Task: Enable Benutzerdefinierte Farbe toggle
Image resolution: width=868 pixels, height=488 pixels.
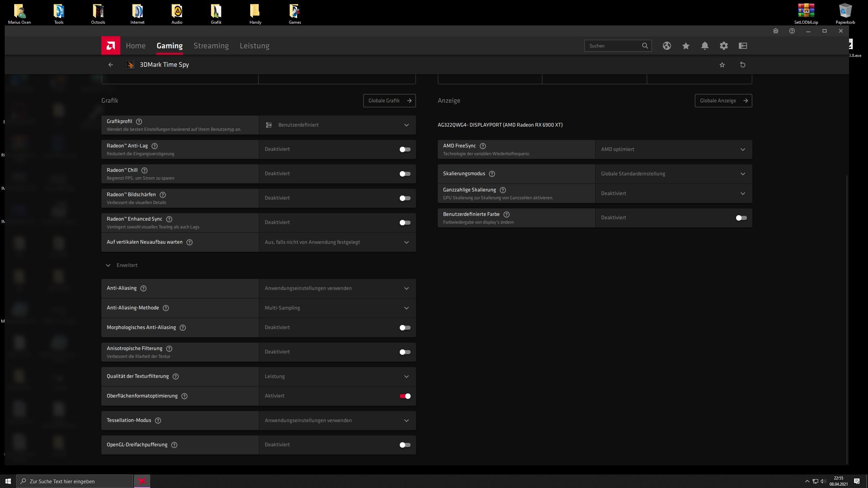Action: pos(741,218)
